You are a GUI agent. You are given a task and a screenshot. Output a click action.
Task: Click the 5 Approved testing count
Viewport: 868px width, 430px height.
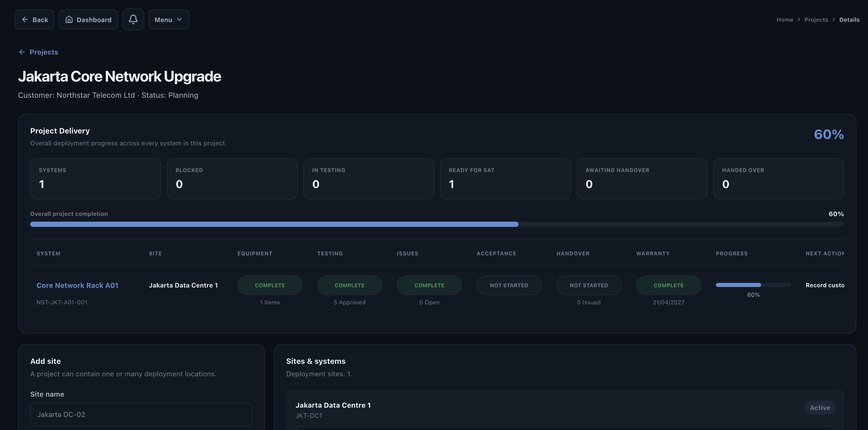[x=350, y=302]
